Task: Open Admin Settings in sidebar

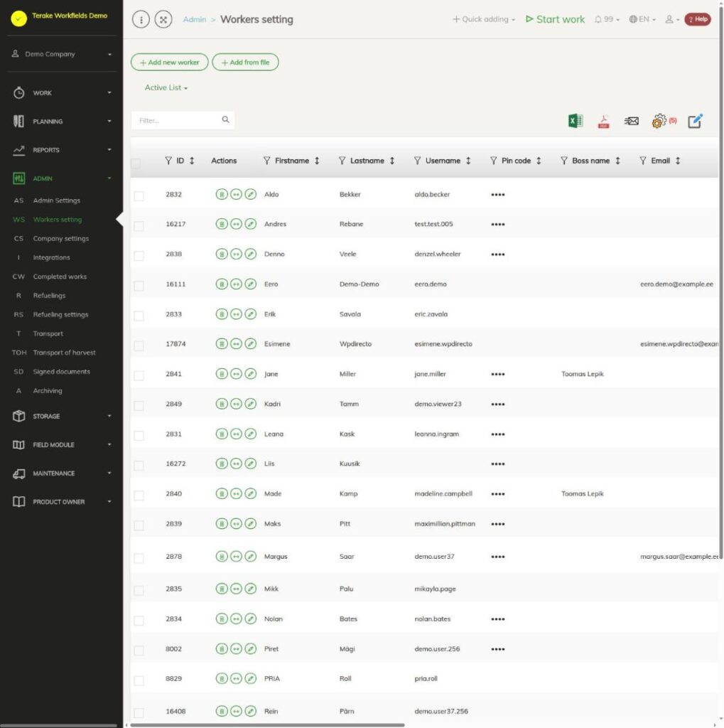Action: tap(57, 200)
